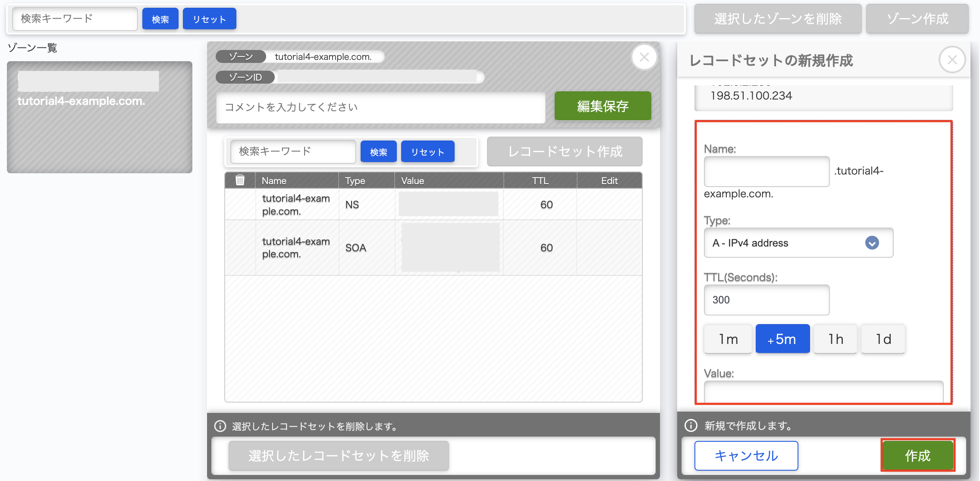Click the 編集保存 button
This screenshot has width=980, height=481.
click(x=603, y=106)
